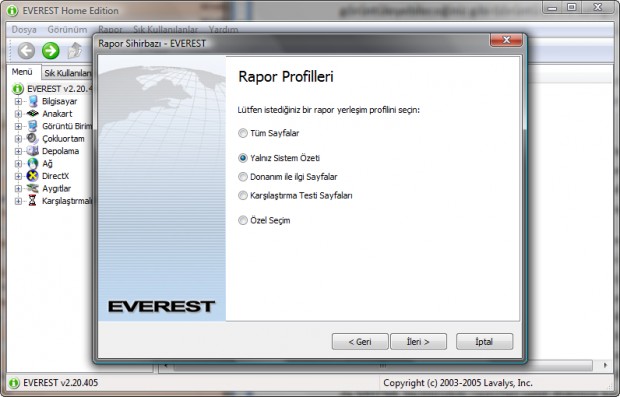Click the EVEREST v2.20.405 status bar text
The height and width of the screenshot is (397, 620).
click(x=60, y=383)
